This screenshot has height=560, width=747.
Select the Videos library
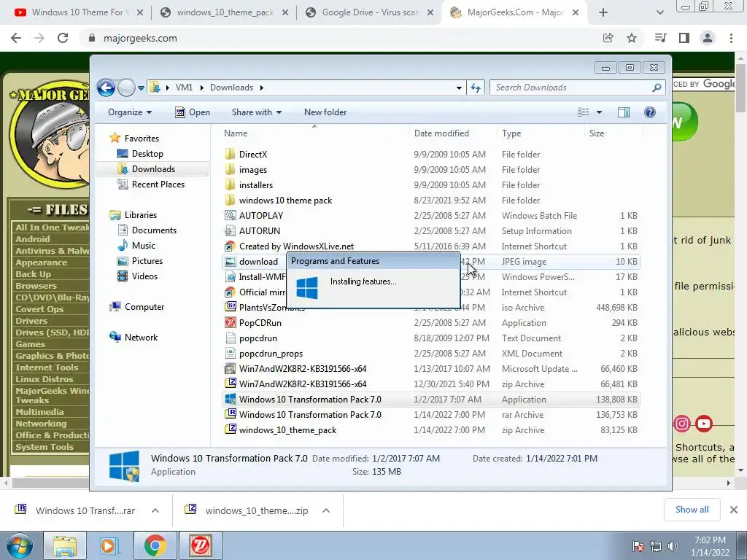pos(144,276)
